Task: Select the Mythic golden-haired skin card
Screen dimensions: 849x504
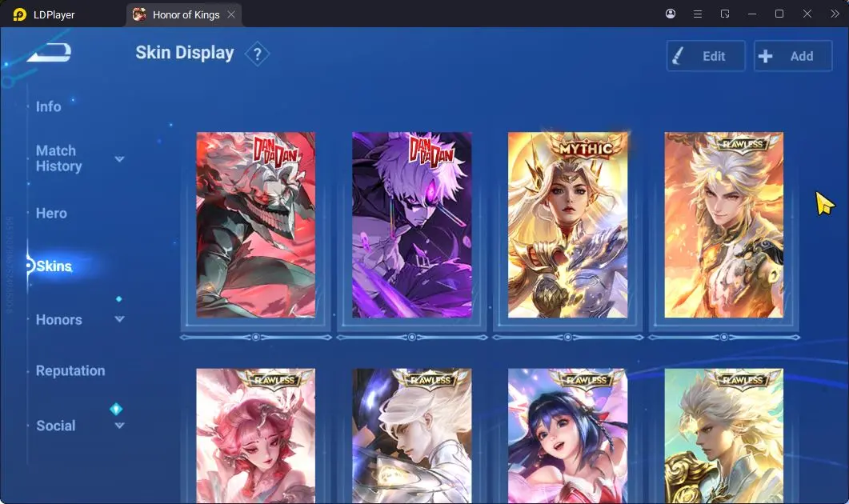Action: click(567, 225)
